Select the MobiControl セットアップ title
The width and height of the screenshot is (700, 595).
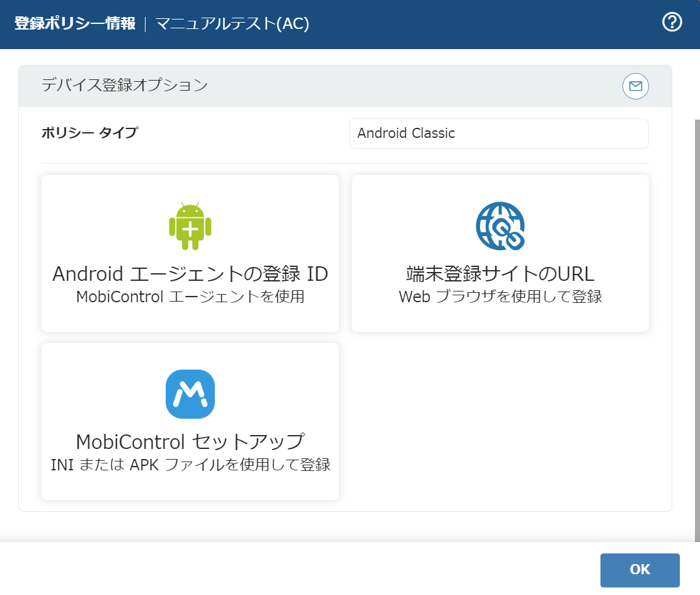[x=190, y=441]
